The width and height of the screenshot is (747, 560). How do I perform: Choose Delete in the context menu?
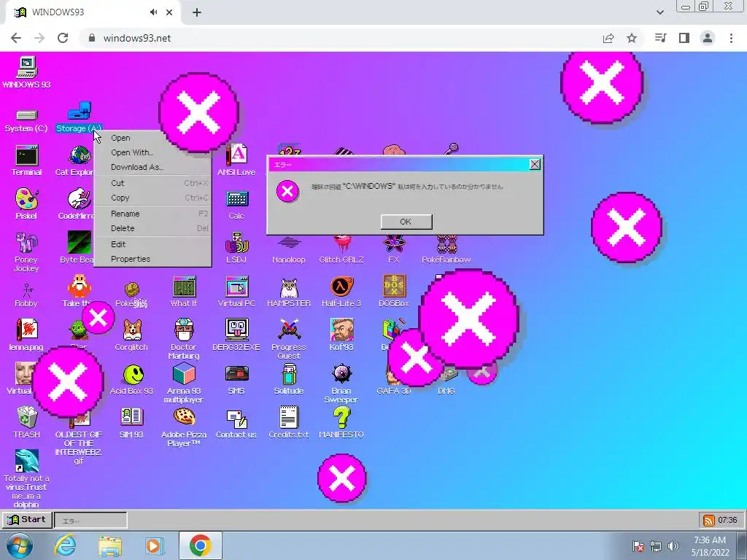click(152, 228)
